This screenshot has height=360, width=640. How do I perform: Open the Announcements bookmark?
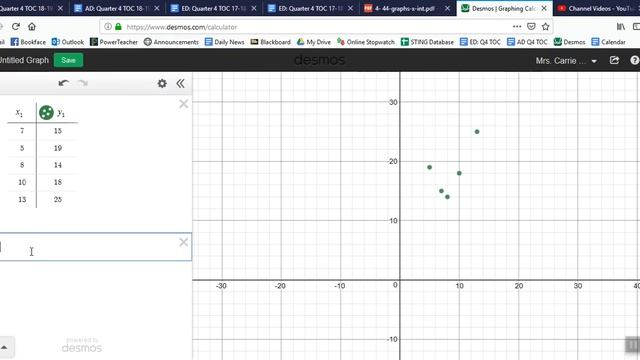(171, 42)
